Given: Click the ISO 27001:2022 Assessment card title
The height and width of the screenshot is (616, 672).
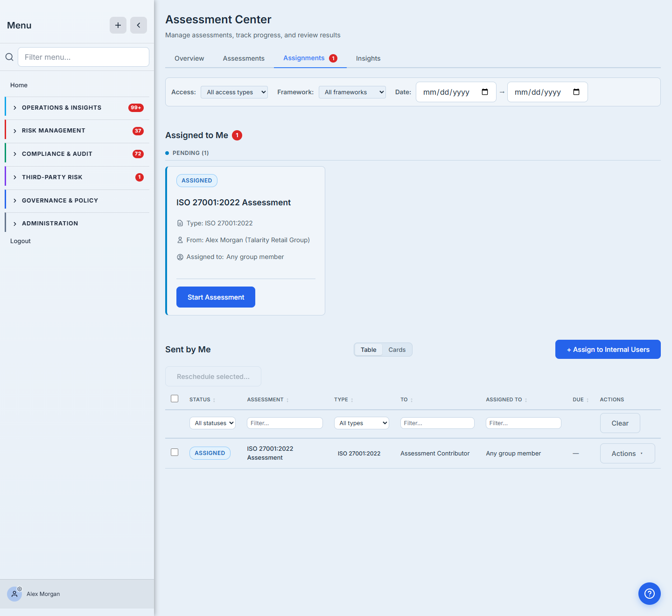Looking at the screenshot, I should [233, 203].
